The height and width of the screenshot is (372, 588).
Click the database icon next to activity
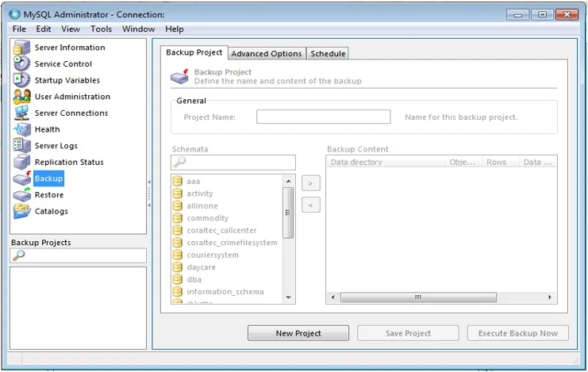[178, 194]
